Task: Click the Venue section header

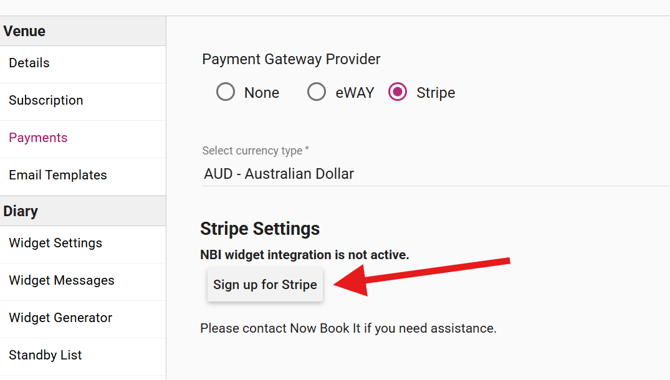Action: pos(83,31)
